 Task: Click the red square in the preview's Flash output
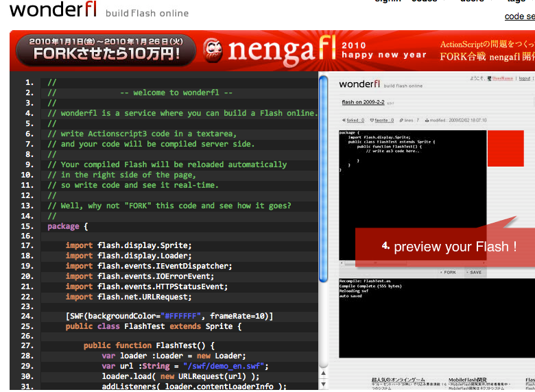[x=506, y=148]
